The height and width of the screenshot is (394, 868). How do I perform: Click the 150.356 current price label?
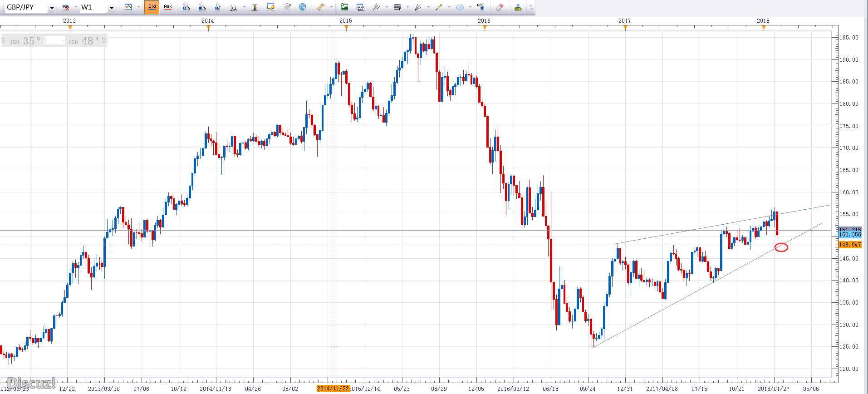[x=850, y=235]
